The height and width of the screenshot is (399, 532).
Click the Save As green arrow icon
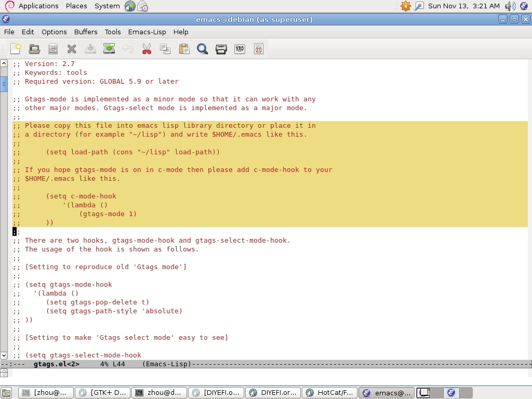coord(109,49)
